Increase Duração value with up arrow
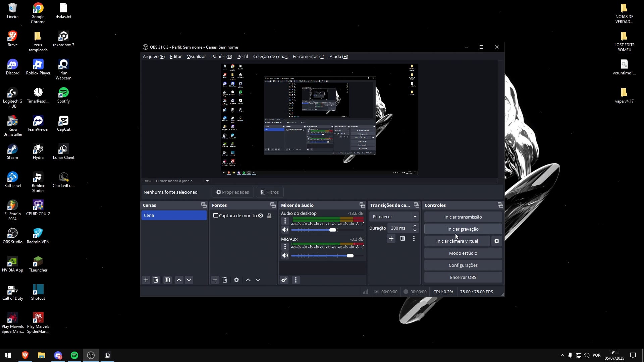The width and height of the screenshot is (644, 362). pyautogui.click(x=415, y=226)
